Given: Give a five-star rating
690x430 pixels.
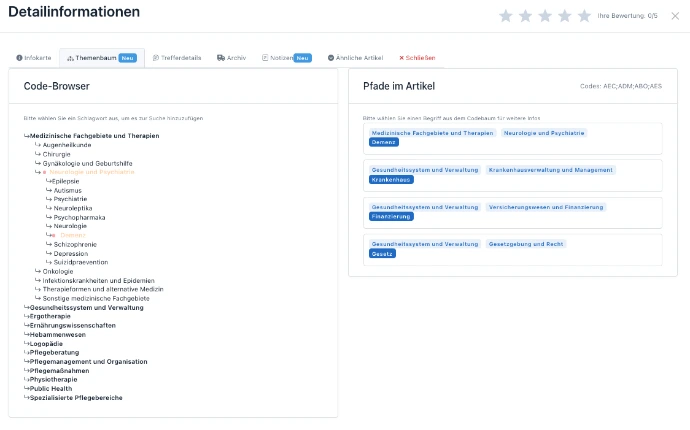Looking at the screenshot, I should click(585, 16).
